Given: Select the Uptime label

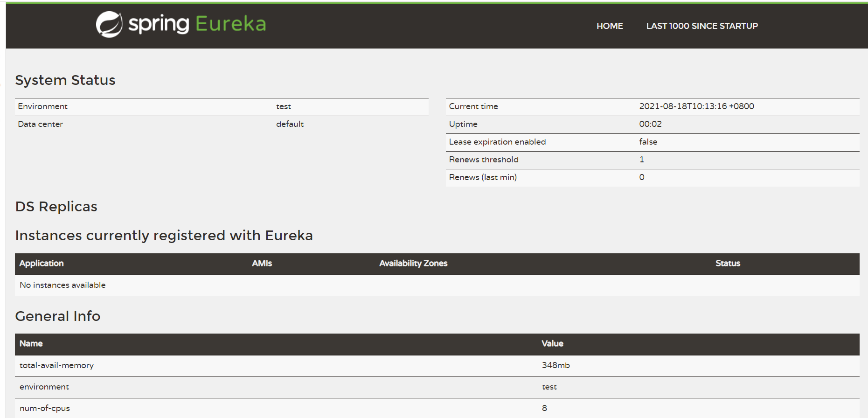Looking at the screenshot, I should point(463,124).
